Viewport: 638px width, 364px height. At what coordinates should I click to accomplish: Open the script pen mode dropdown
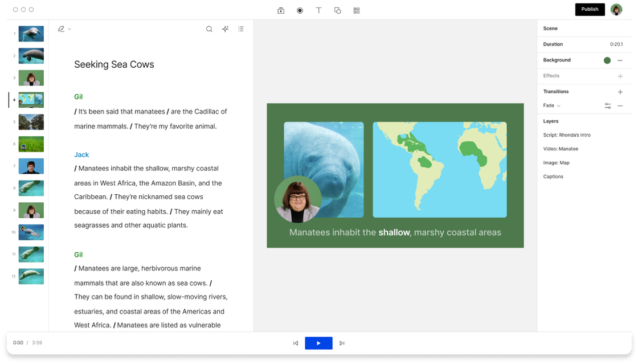[64, 29]
